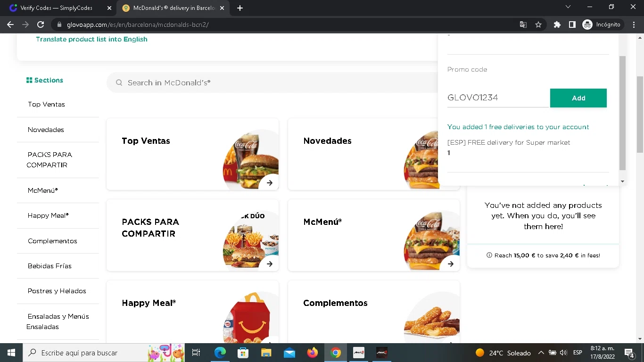This screenshot has width=644, height=362.
Task: Bookmark this page with star icon
Action: [x=538, y=25]
